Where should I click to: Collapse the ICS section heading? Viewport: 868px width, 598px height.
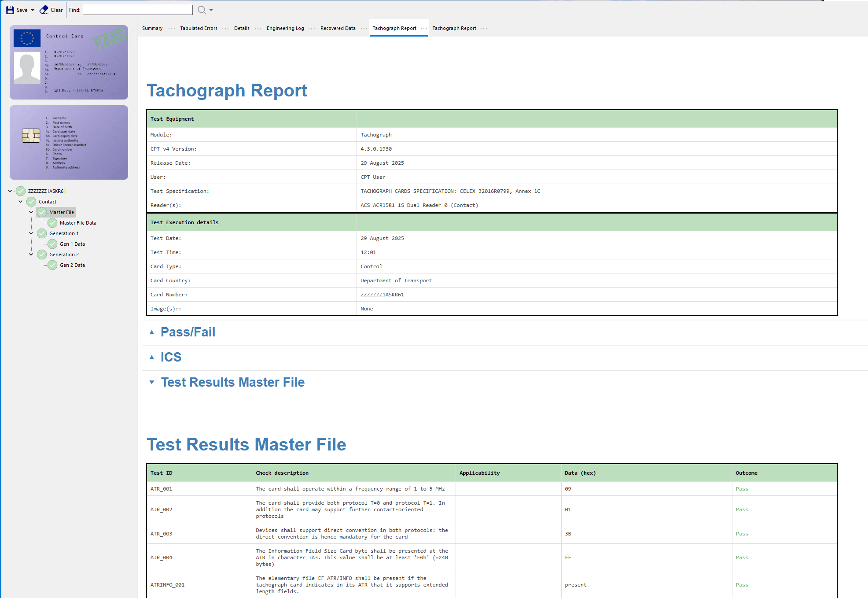152,357
